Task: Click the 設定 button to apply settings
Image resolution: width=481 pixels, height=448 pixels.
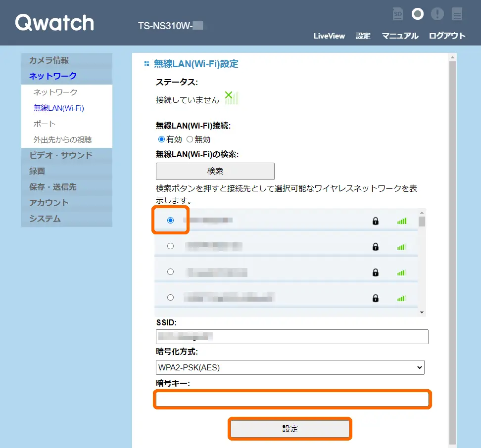Action: 290,429
